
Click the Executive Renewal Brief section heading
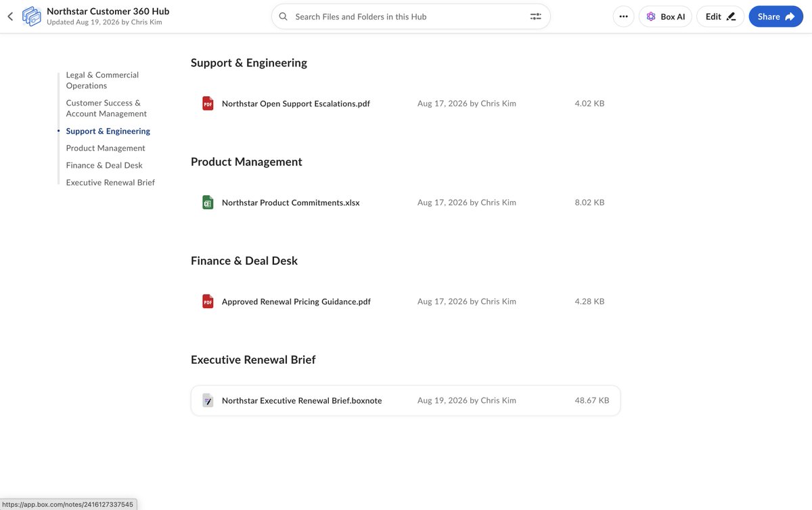pyautogui.click(x=253, y=360)
